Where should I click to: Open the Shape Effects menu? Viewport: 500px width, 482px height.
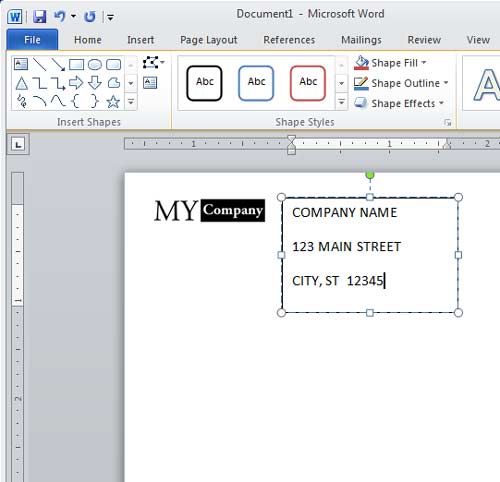pyautogui.click(x=399, y=103)
